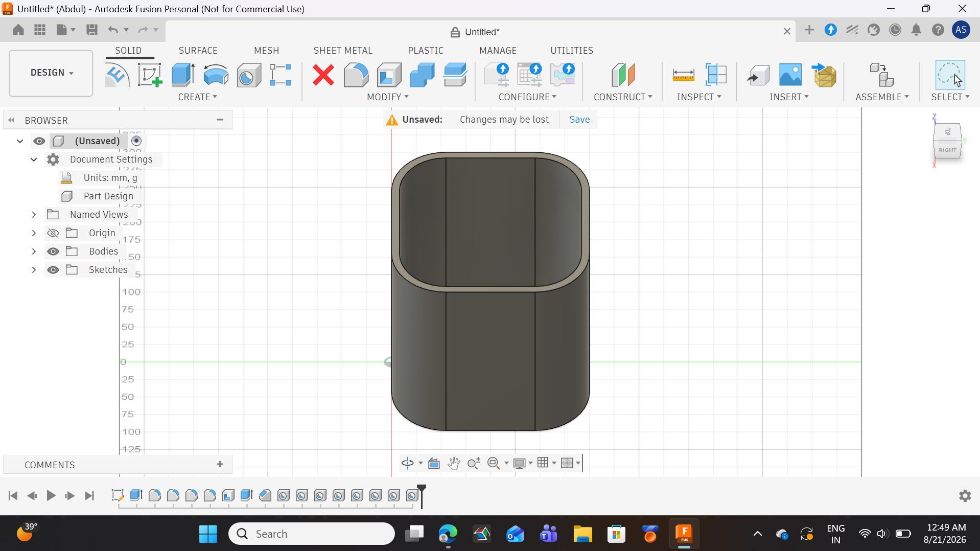980x551 pixels.
Task: Select the Revolve tool
Action: 216,75
